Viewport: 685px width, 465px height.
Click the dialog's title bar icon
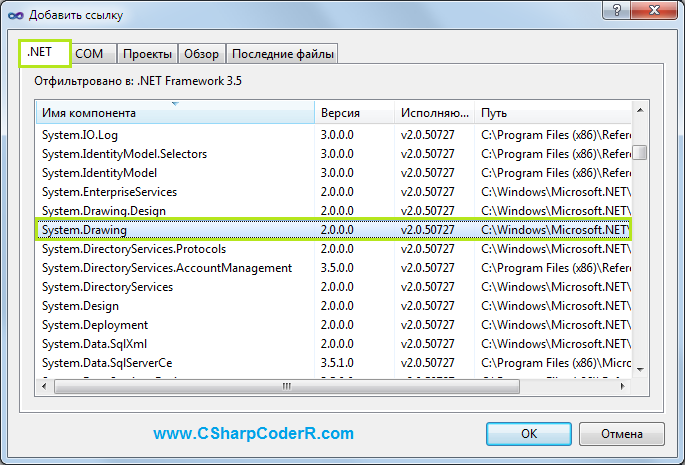[15, 15]
